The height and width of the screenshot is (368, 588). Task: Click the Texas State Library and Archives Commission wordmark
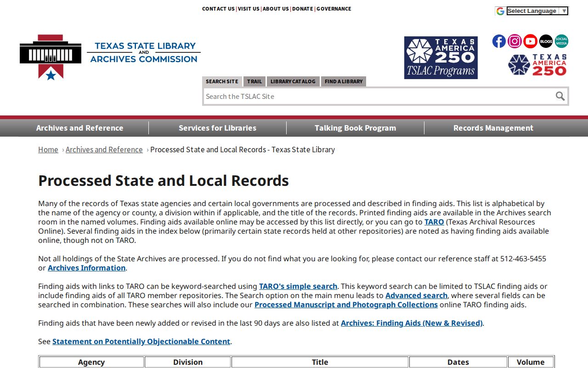coord(144,52)
